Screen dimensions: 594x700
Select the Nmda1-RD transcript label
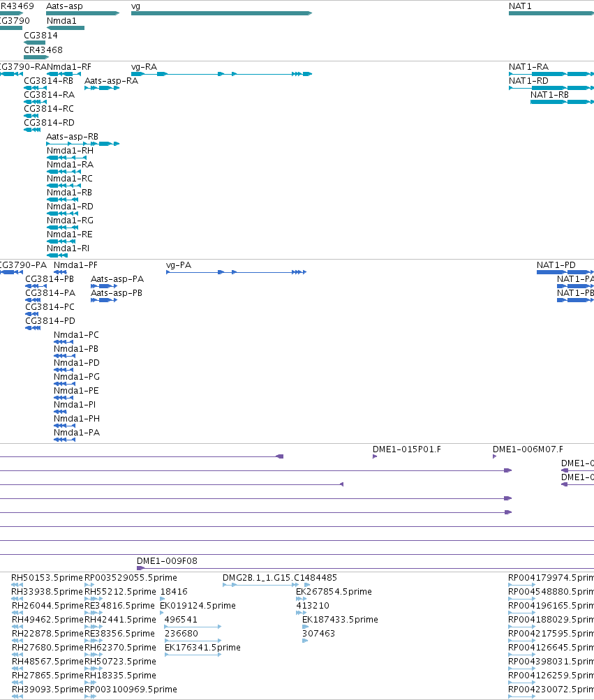tap(70, 207)
